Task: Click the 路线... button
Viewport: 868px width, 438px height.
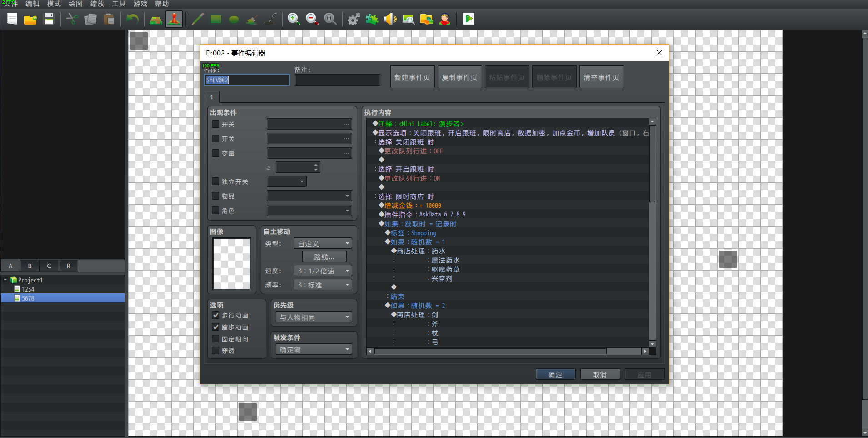Action: pyautogui.click(x=324, y=257)
